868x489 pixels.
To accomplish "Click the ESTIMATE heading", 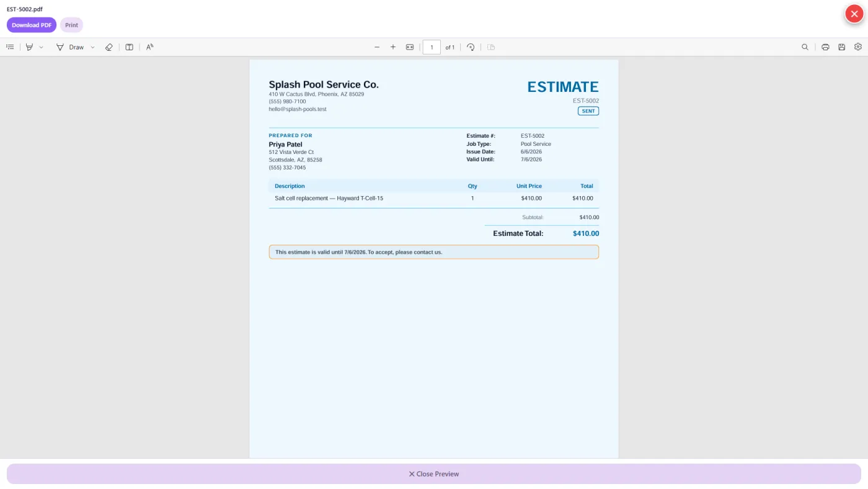I will click(x=563, y=87).
